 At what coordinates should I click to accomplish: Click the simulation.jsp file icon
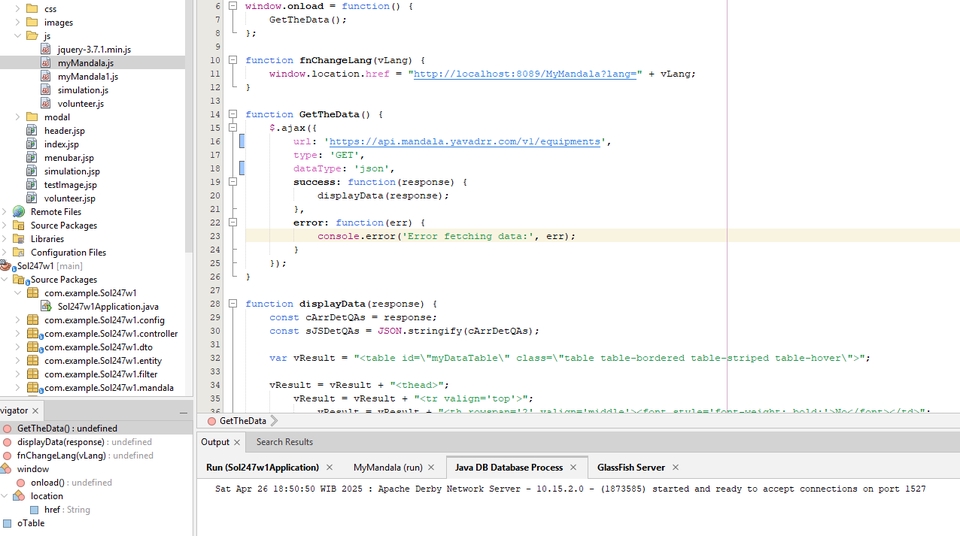(x=32, y=171)
